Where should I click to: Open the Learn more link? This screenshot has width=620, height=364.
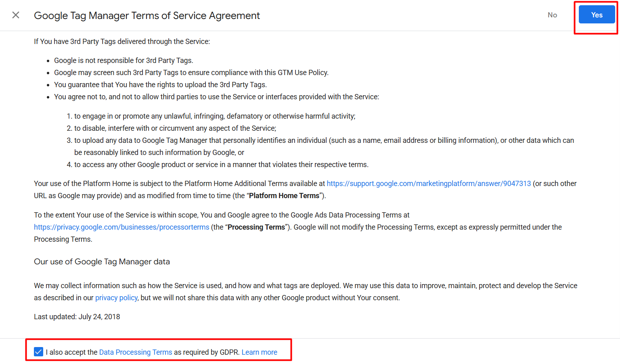point(259,352)
